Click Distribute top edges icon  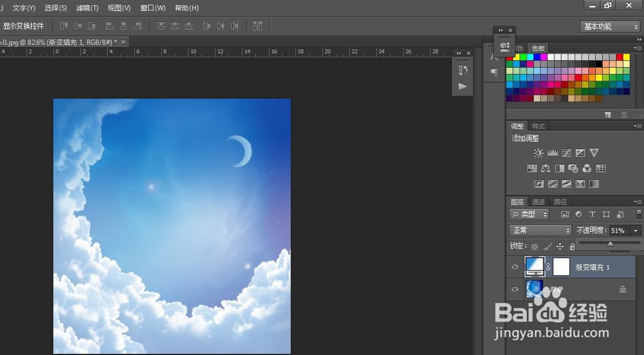[x=161, y=26]
